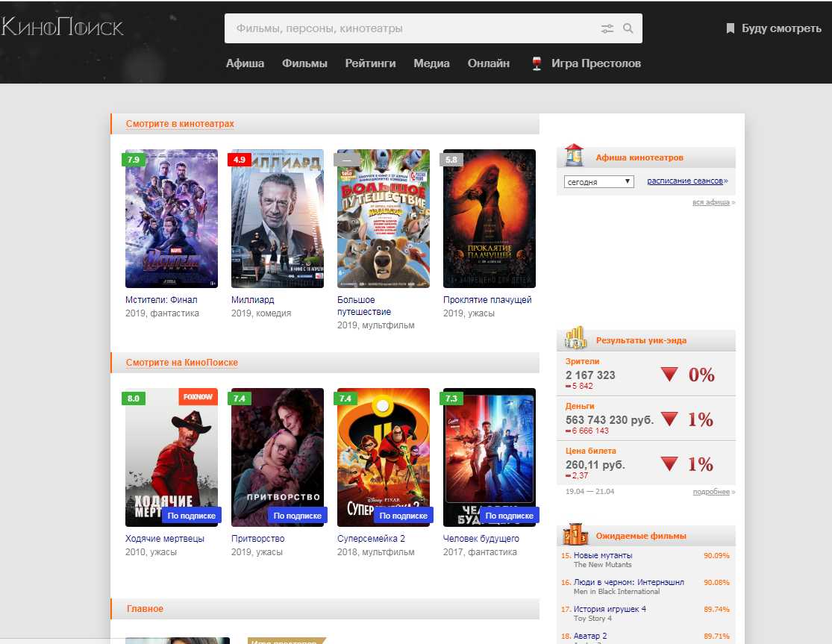This screenshot has width=832, height=644.
Task: Click the Главное section heading
Action: 145,608
